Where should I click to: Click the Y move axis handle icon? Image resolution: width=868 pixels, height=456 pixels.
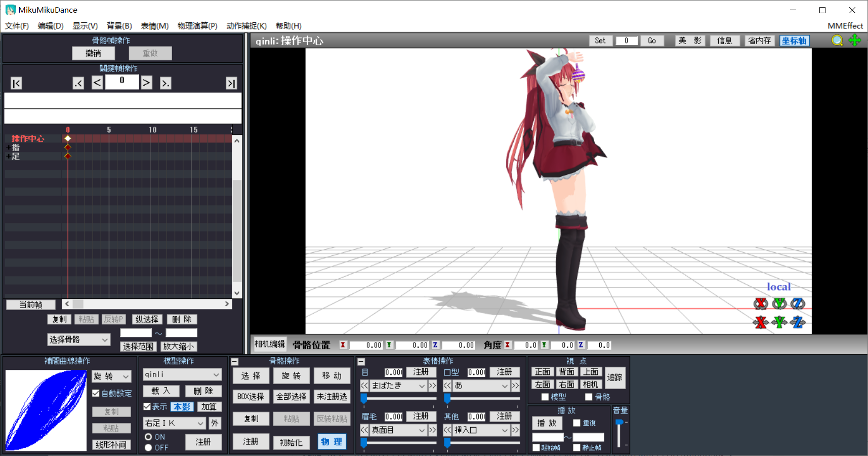click(779, 322)
